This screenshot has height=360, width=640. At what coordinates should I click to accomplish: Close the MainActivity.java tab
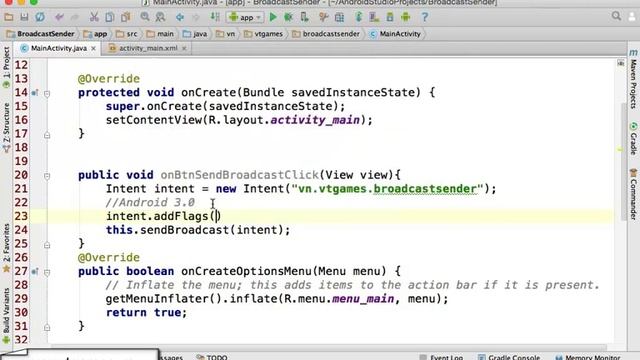click(x=93, y=48)
